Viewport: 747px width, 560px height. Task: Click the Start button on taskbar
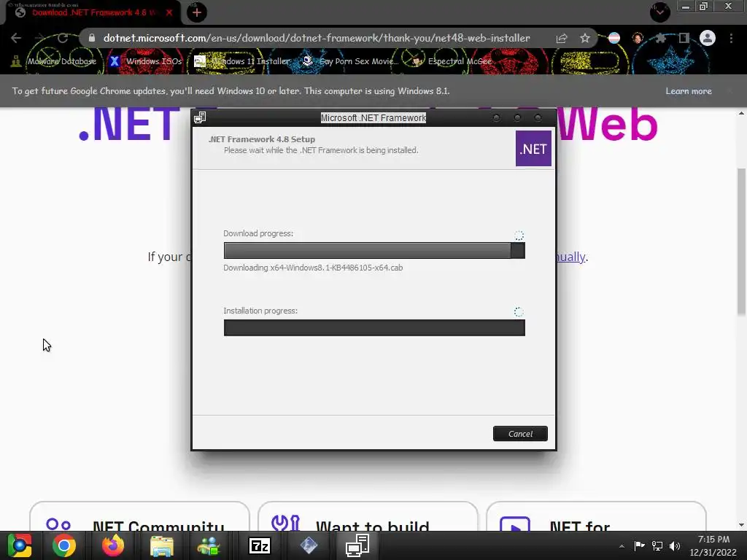tap(20, 545)
